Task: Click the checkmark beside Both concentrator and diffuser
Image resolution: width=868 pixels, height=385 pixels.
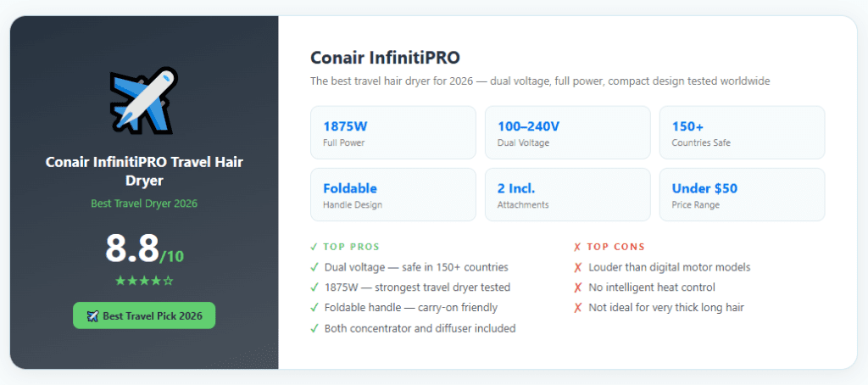Action: tap(314, 328)
